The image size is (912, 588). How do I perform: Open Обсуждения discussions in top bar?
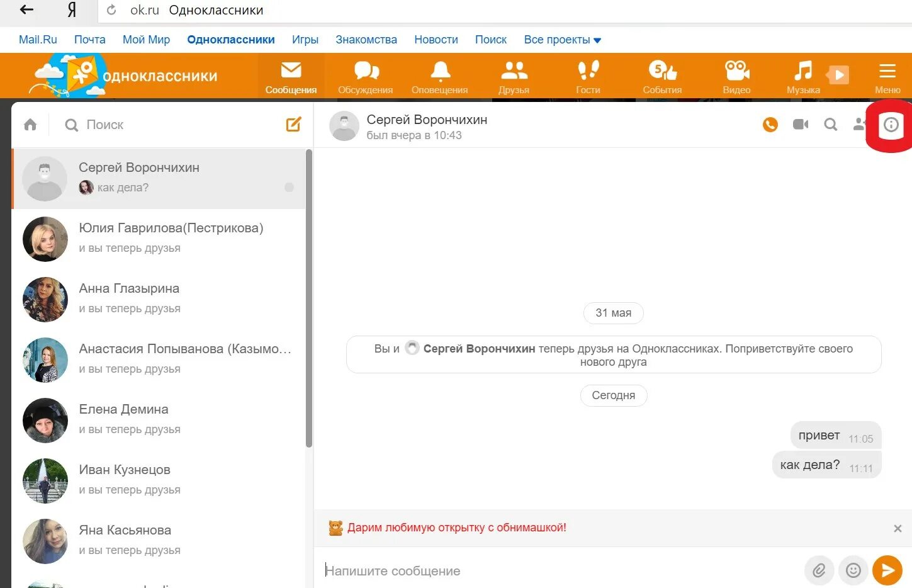366,77
